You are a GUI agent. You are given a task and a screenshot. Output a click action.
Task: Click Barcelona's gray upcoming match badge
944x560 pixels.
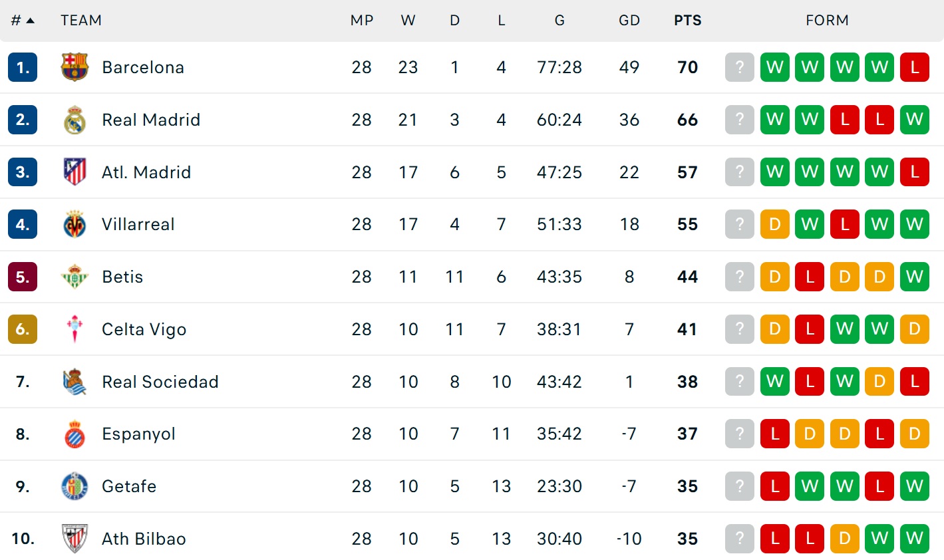click(x=739, y=67)
